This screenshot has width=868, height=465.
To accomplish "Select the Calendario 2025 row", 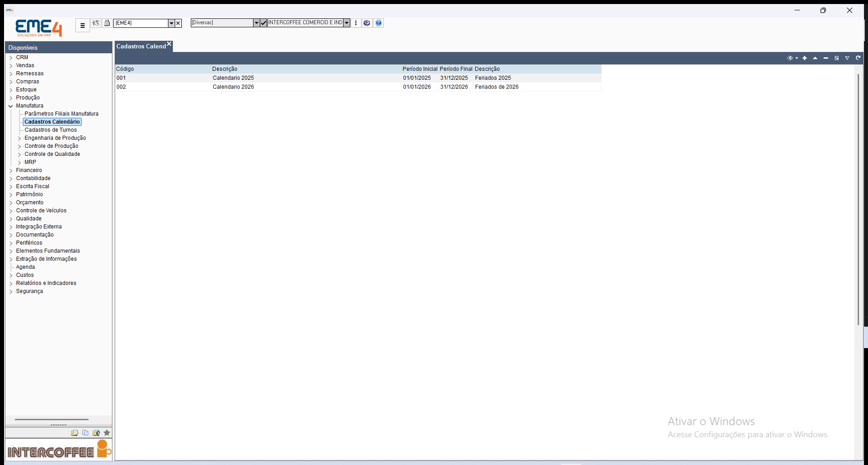I will point(358,78).
